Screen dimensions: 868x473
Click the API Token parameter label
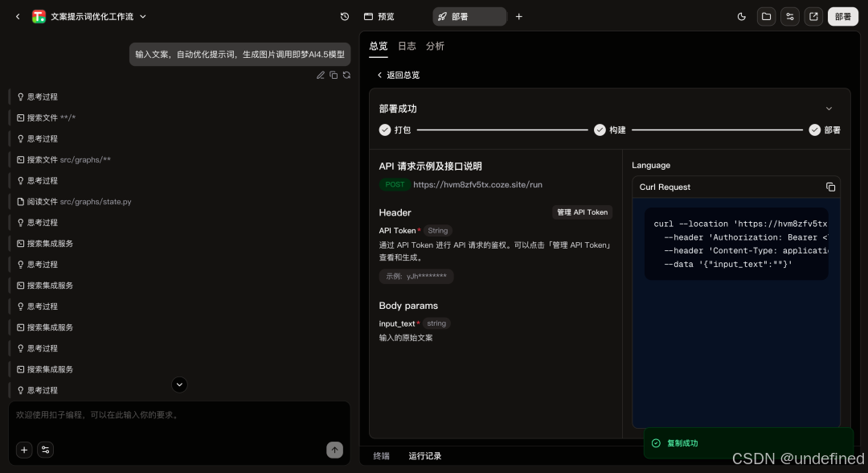pyautogui.click(x=398, y=230)
